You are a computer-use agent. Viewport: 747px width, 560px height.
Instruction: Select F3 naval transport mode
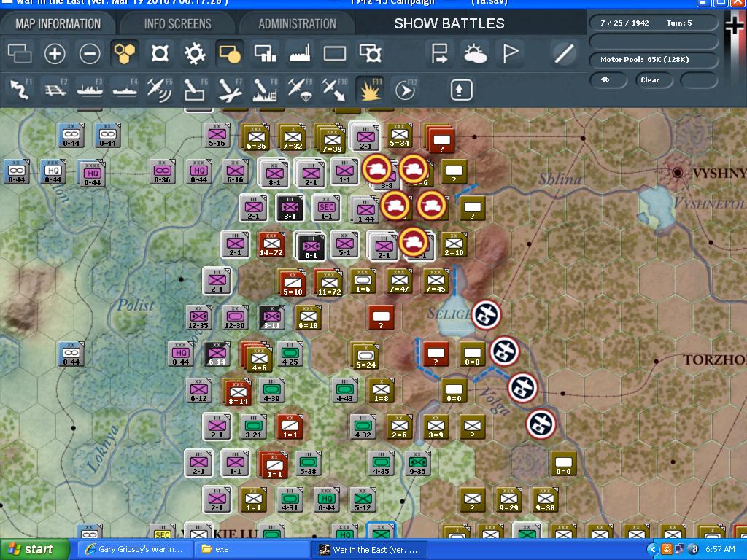90,90
